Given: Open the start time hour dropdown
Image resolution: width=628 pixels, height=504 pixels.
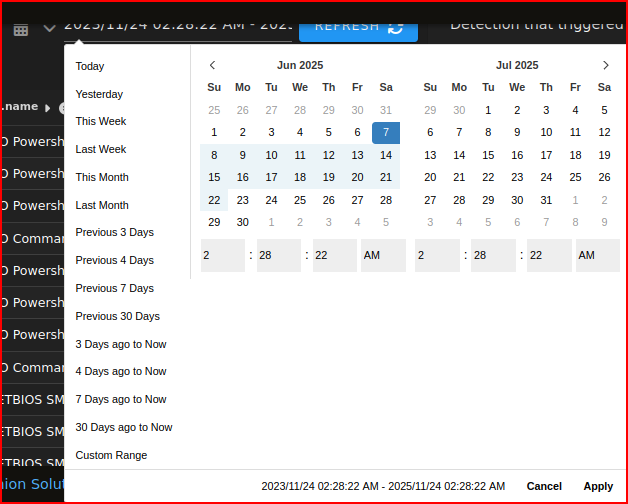Looking at the screenshot, I should (x=223, y=256).
